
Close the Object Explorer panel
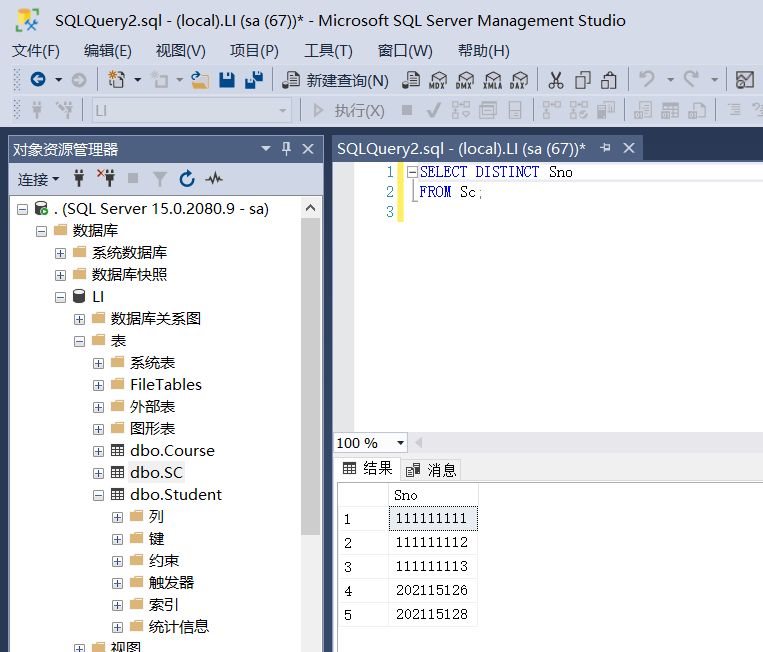pyautogui.click(x=308, y=149)
